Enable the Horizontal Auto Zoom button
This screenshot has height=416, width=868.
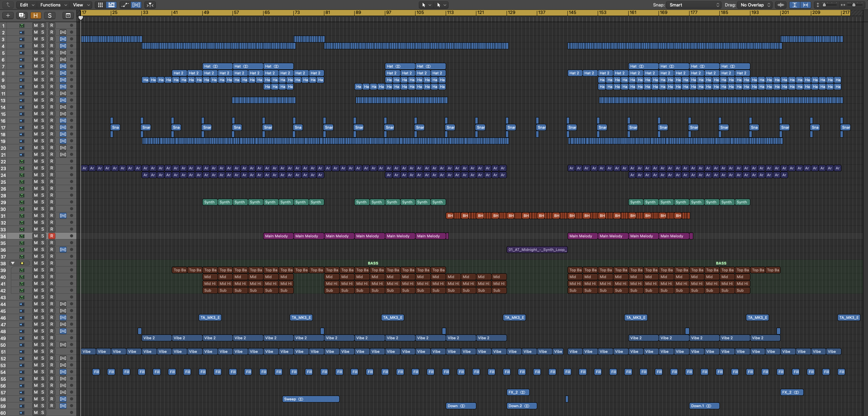coord(805,5)
